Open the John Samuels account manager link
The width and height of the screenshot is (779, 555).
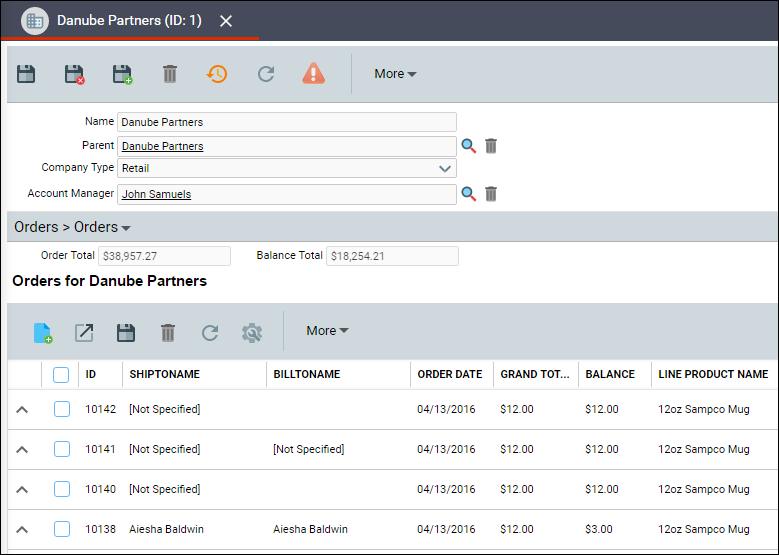click(156, 194)
